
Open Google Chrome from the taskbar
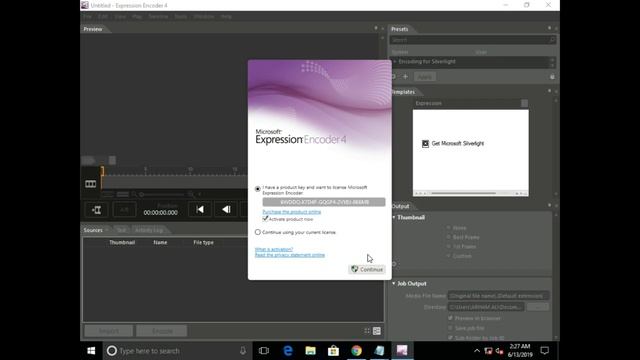tap(356, 351)
